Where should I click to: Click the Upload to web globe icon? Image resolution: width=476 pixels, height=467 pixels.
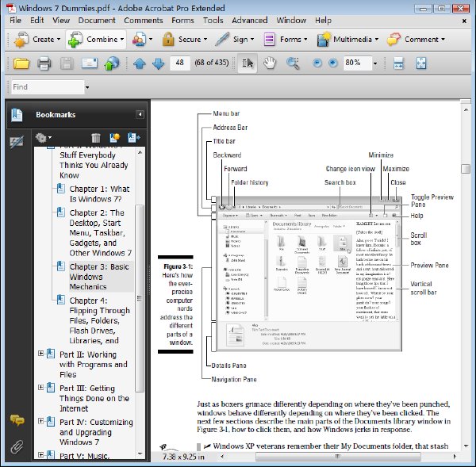pos(111,63)
